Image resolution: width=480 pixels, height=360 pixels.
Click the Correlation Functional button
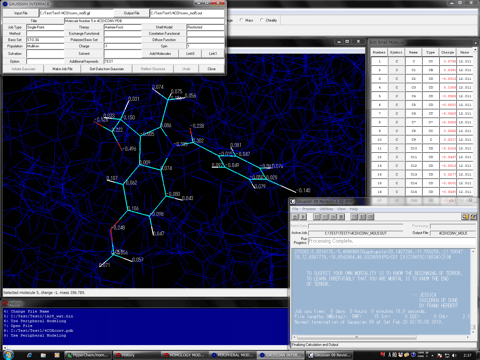[x=164, y=33]
